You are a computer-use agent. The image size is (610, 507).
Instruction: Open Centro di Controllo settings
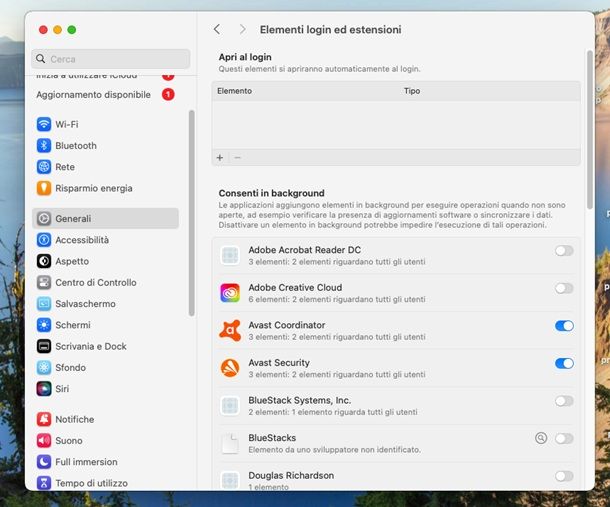tap(95, 283)
